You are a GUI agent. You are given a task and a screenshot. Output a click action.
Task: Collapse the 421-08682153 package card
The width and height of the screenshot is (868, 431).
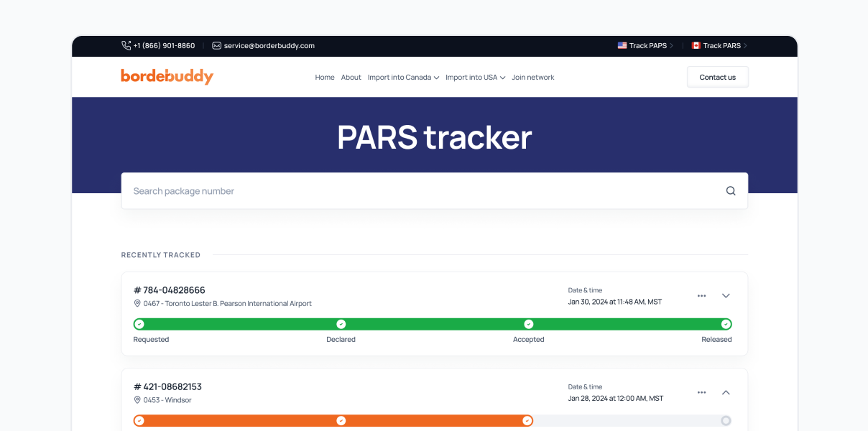pyautogui.click(x=726, y=392)
